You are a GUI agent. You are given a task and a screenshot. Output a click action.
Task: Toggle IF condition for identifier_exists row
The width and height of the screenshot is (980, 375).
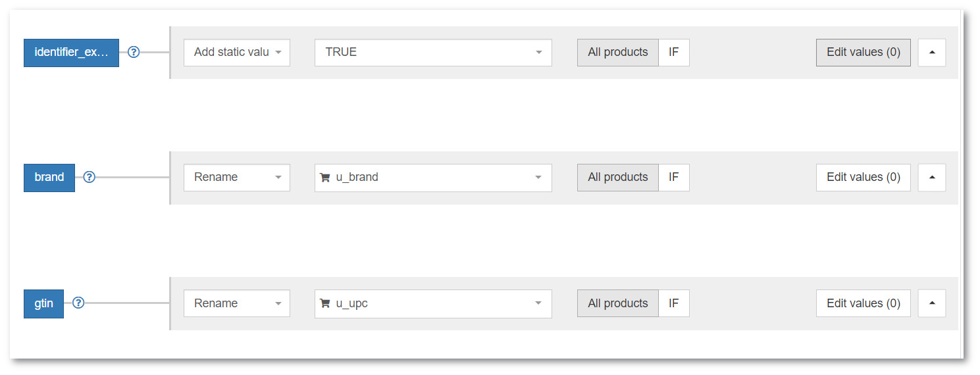(674, 53)
